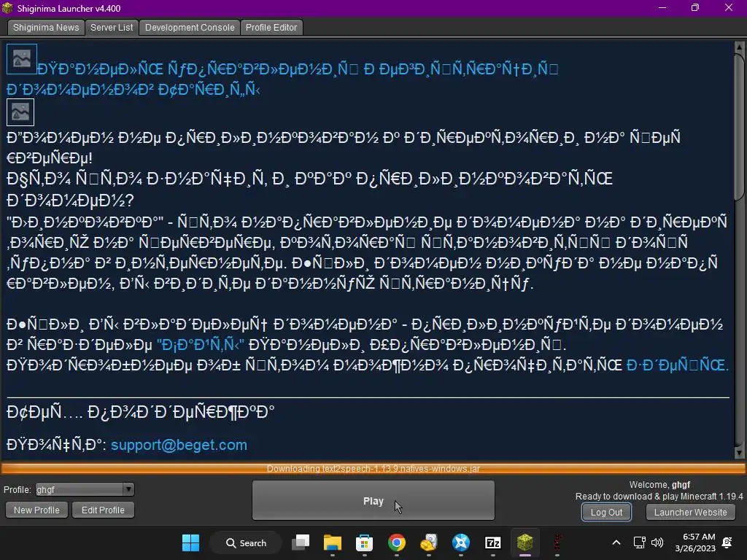This screenshot has width=747, height=560.
Task: Click the 'Welcome, ghgf' text
Action: [659, 485]
